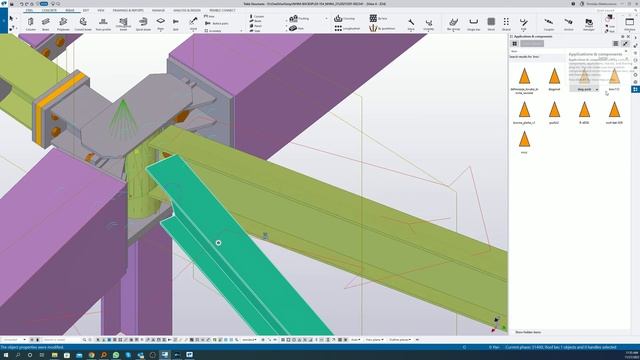The width and height of the screenshot is (640, 360).
Task: Open the DRAWINGS & REPORTS tab
Action: tap(128, 10)
